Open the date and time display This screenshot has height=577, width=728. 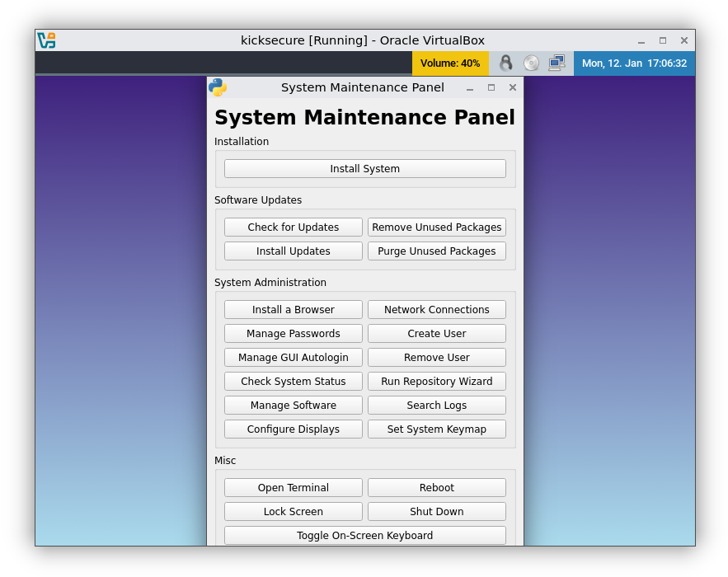tap(635, 63)
